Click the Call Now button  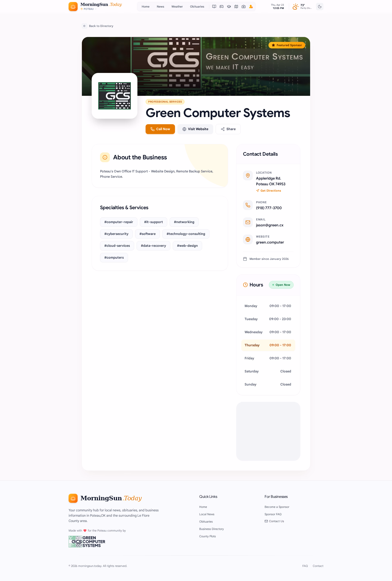(160, 129)
